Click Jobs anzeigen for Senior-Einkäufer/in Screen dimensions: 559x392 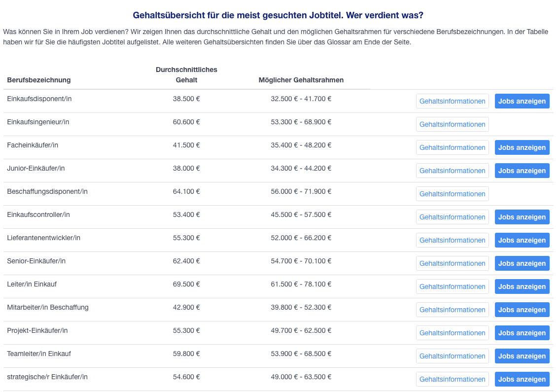click(x=522, y=263)
